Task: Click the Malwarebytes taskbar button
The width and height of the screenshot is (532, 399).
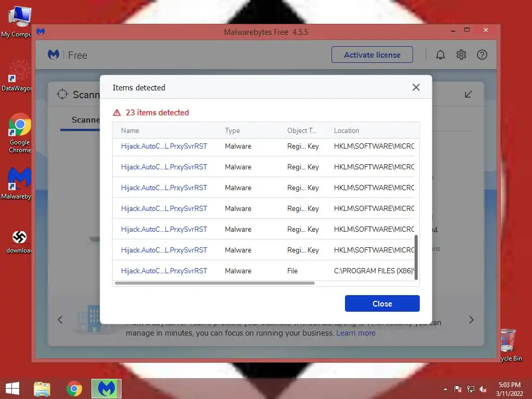Action: (x=106, y=389)
